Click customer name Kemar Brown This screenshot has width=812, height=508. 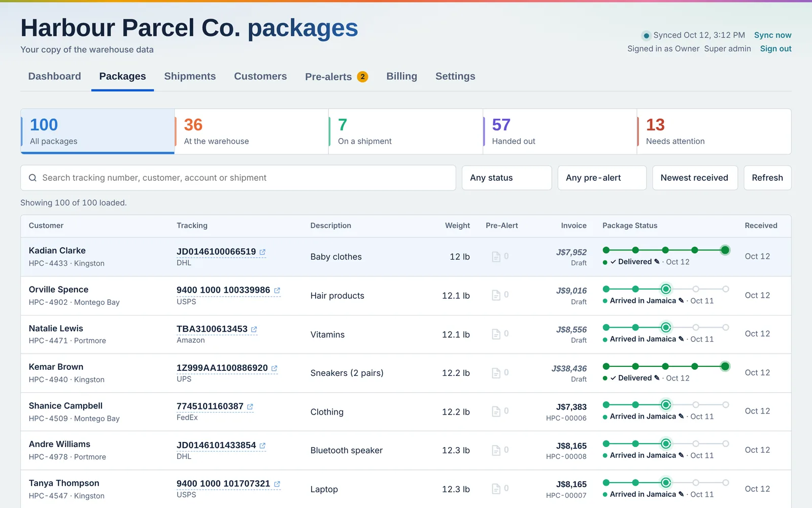point(56,367)
